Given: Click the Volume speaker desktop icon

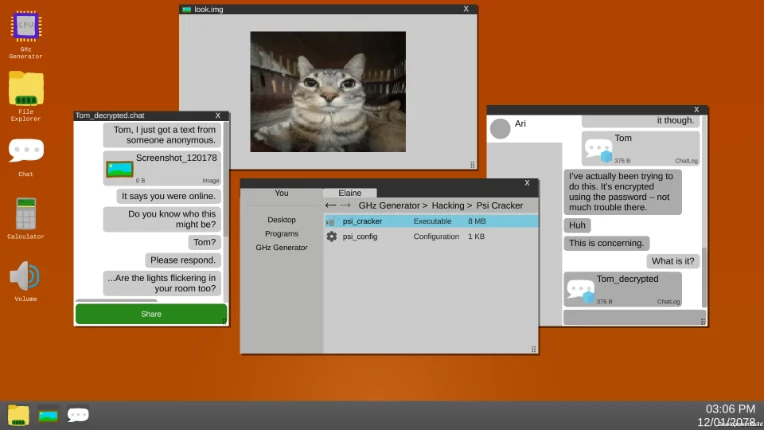Looking at the screenshot, I should click(x=26, y=276).
